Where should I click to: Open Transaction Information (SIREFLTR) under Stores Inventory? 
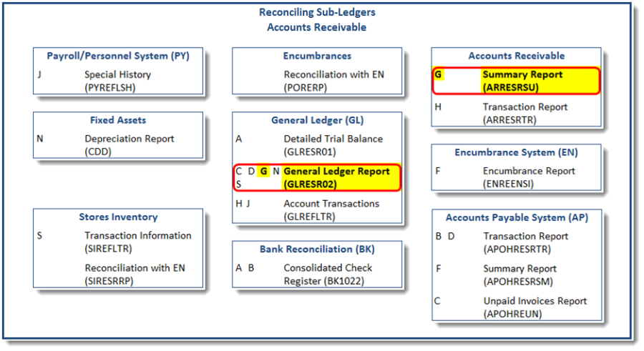tap(137, 242)
